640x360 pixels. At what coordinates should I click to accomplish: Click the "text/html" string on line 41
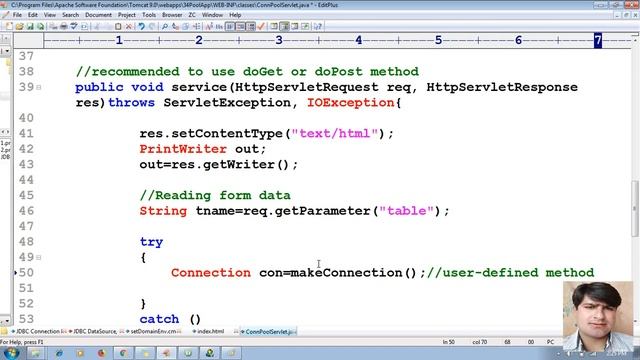[335, 133]
